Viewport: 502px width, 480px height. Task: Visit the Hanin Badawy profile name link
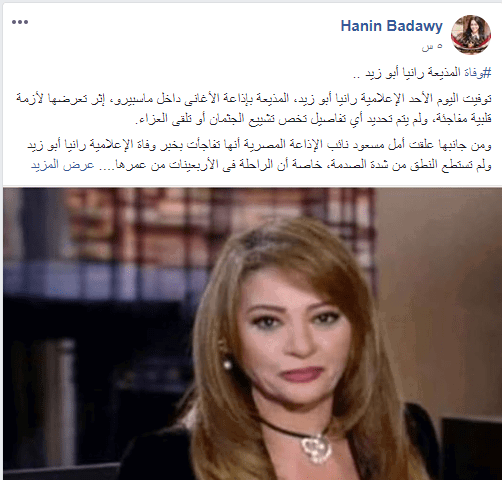pyautogui.click(x=391, y=26)
